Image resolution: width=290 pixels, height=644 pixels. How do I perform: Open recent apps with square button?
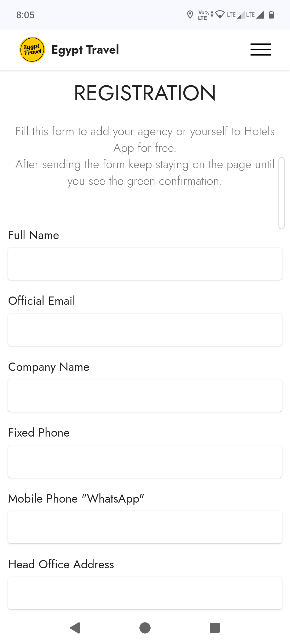click(x=215, y=628)
